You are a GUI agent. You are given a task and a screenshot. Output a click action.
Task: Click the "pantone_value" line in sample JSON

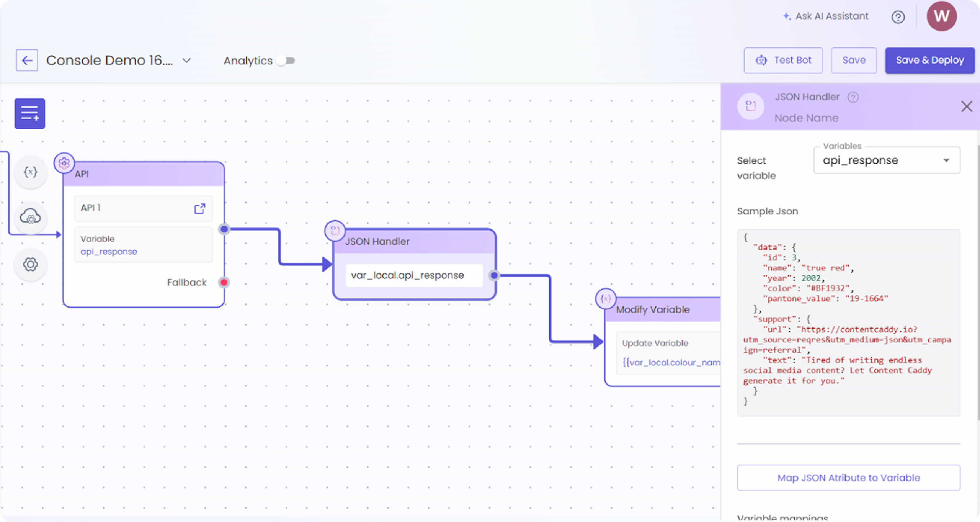[825, 299]
